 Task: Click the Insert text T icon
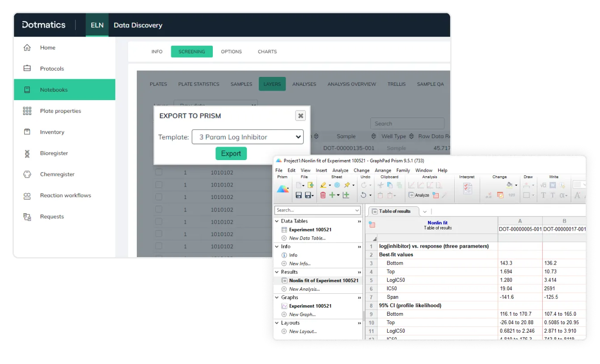tap(543, 195)
